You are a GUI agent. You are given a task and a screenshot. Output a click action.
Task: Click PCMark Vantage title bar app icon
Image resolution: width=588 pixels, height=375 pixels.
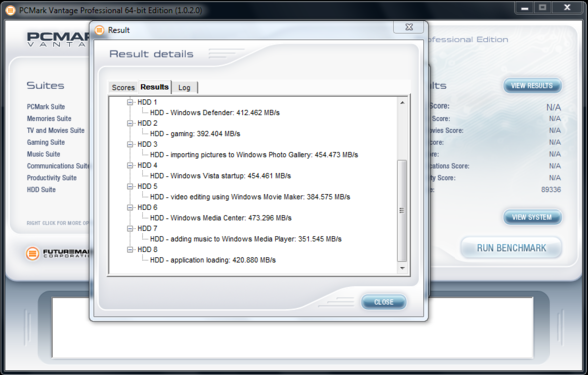click(11, 10)
